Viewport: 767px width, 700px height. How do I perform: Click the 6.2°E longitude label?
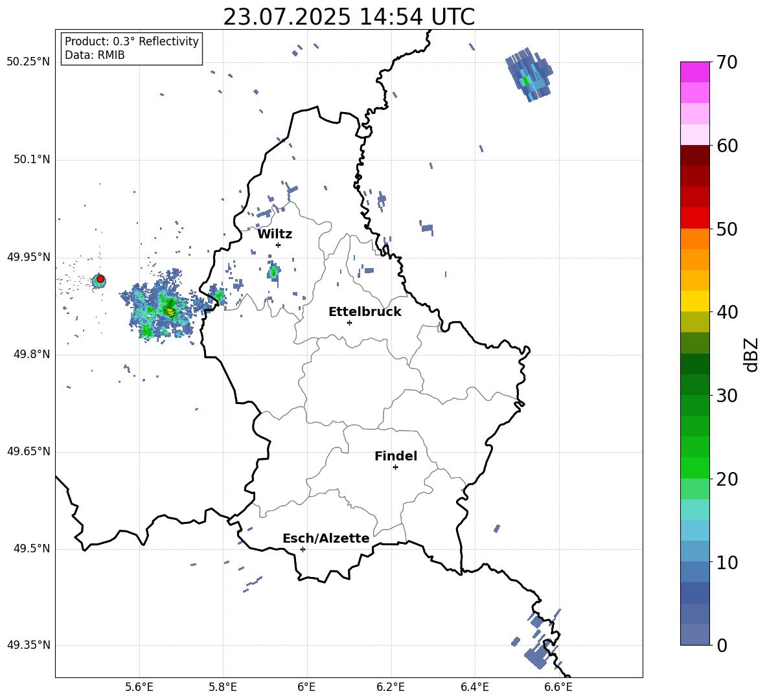click(x=391, y=687)
